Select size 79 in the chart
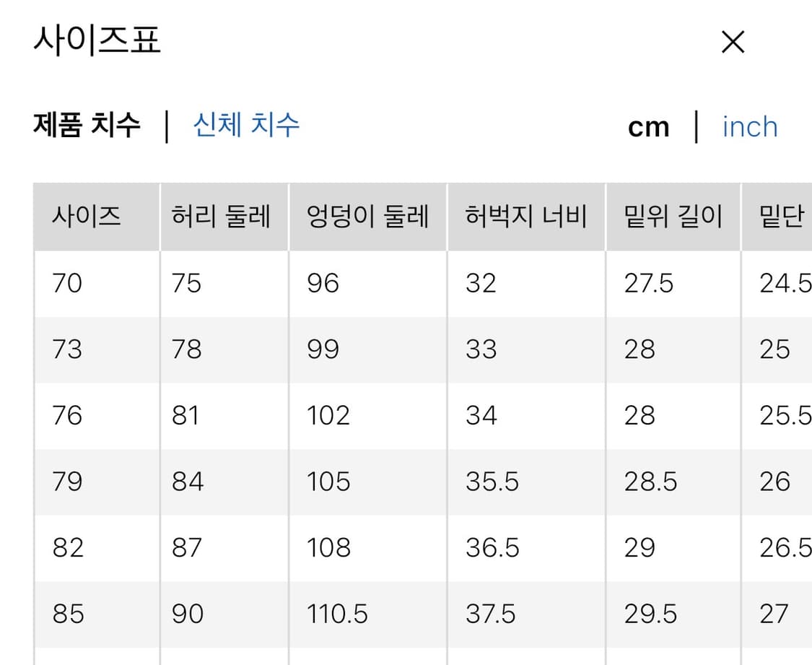The image size is (812, 665). click(66, 482)
